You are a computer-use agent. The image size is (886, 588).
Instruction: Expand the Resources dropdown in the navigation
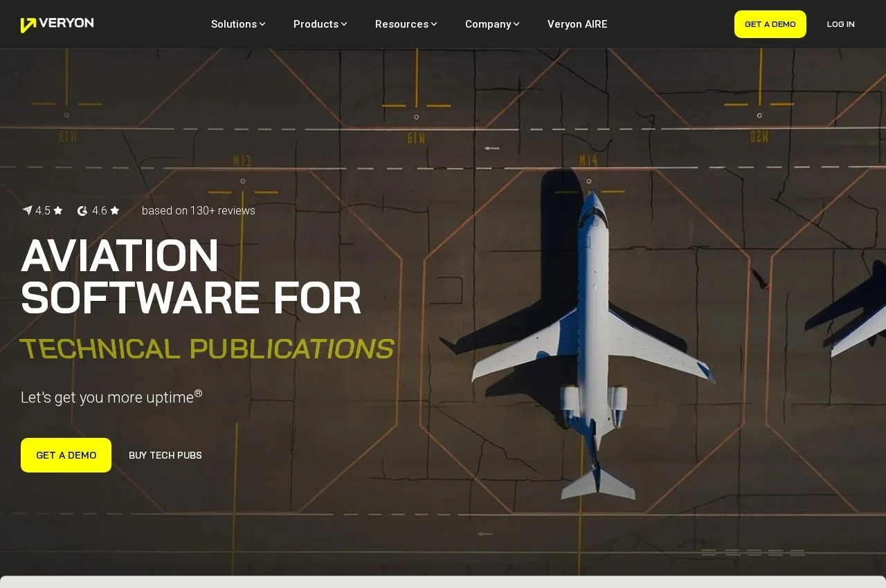coord(406,24)
